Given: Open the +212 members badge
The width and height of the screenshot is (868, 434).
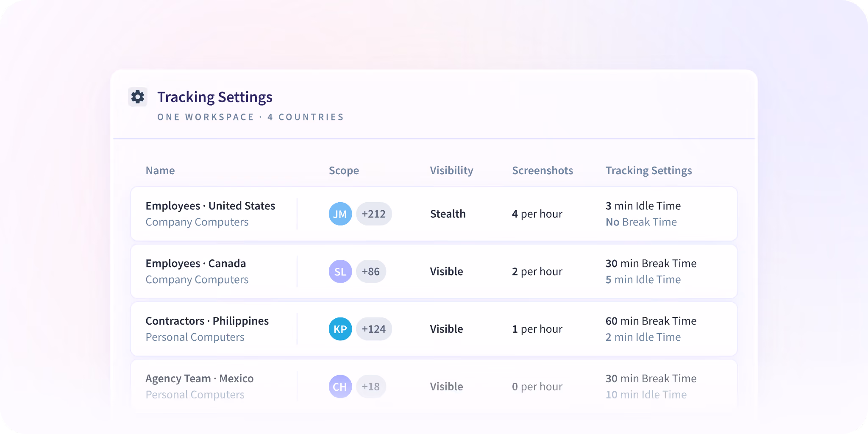Looking at the screenshot, I should 374,214.
